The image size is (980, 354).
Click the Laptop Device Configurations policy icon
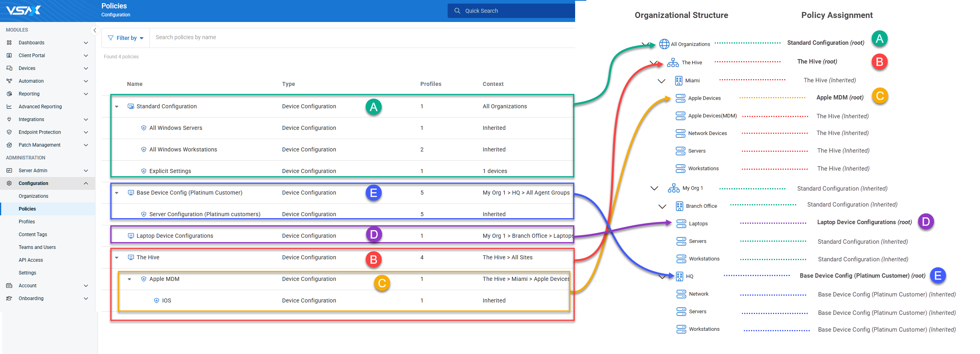pyautogui.click(x=131, y=236)
